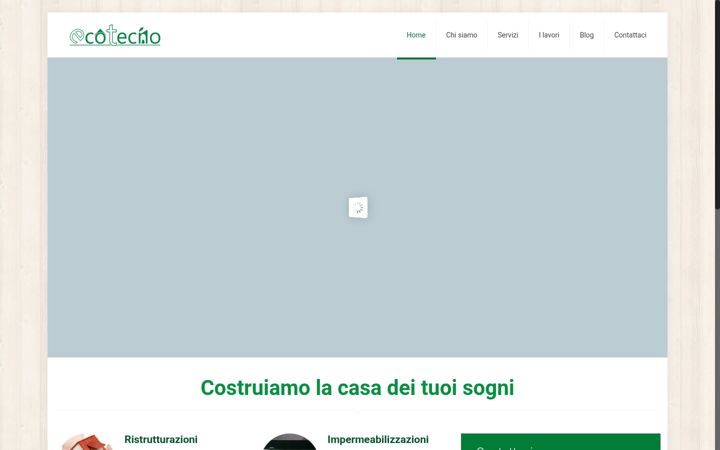
Task: Navigate to I lavori
Action: coord(549,35)
